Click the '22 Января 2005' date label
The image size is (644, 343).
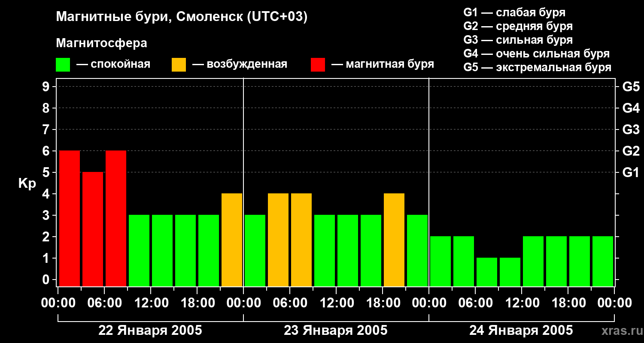click(150, 331)
